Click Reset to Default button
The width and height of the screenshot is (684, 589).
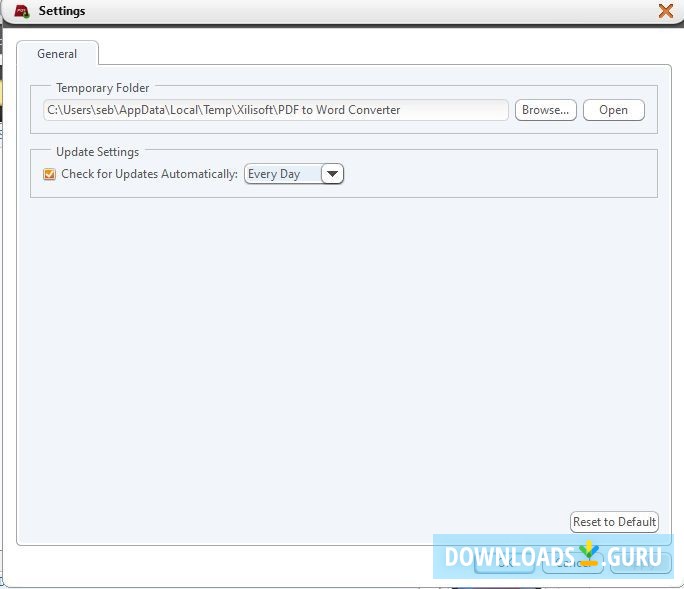click(x=614, y=522)
